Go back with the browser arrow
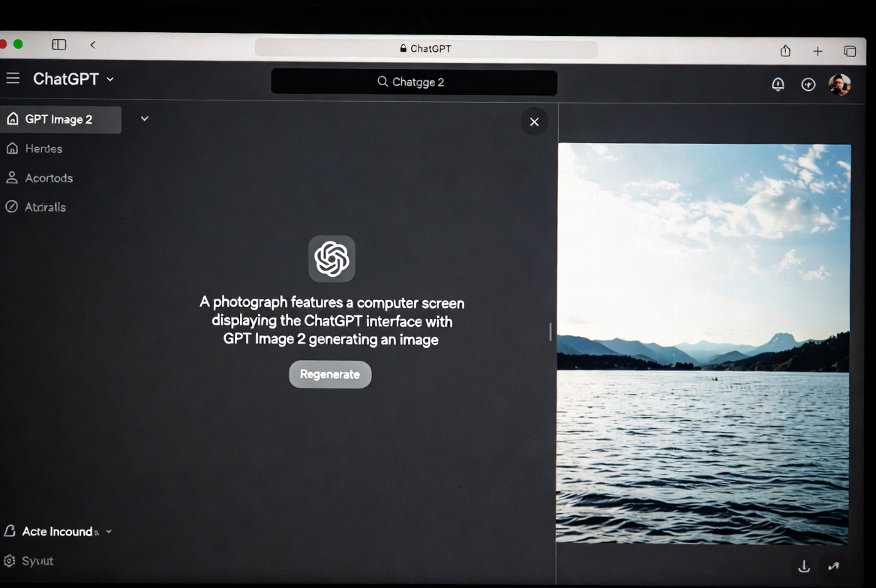The width and height of the screenshot is (876, 588). coord(93,45)
